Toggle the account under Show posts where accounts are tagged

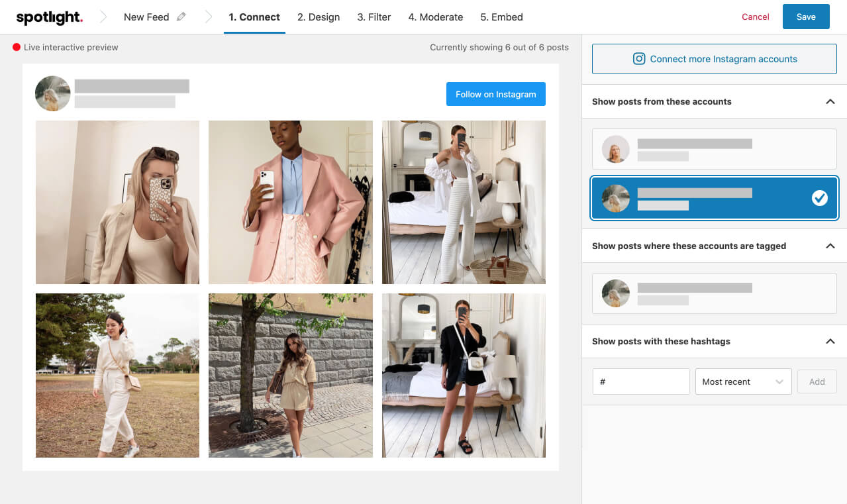714,293
